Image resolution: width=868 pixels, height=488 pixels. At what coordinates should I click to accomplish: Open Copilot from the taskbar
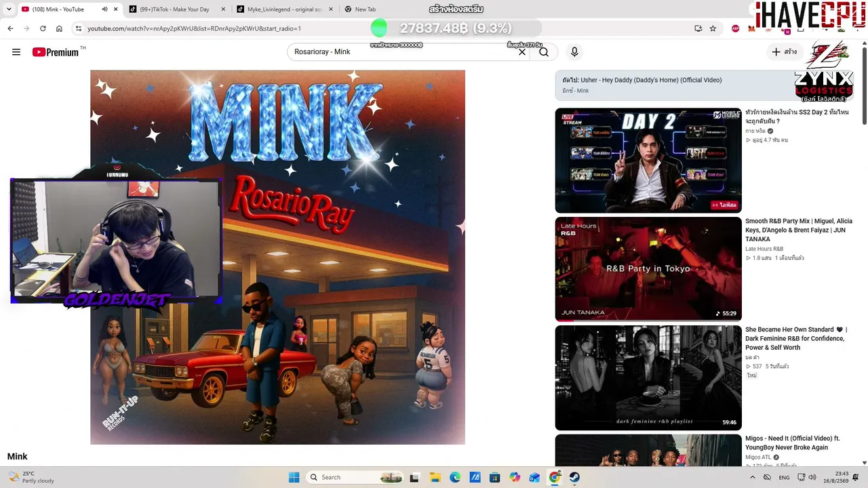(x=515, y=477)
